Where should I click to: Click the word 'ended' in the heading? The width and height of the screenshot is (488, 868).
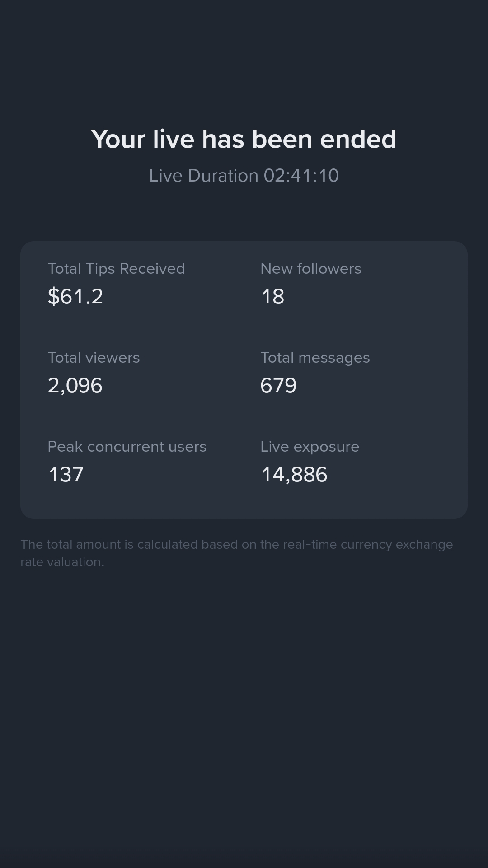pyautogui.click(x=358, y=139)
